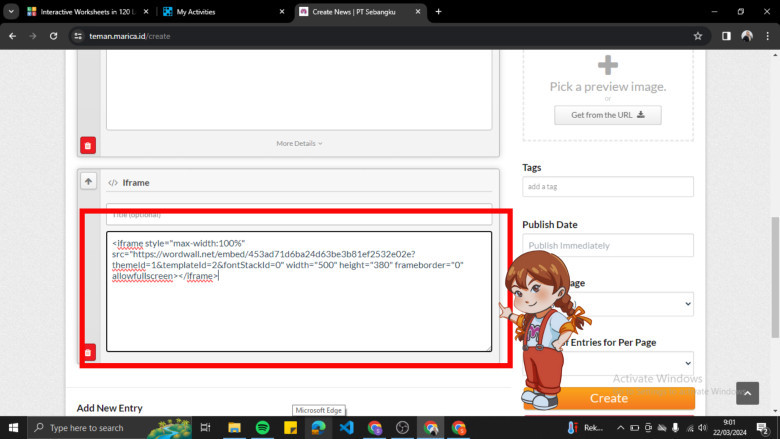Open File Explorer from the taskbar

[x=234, y=428]
